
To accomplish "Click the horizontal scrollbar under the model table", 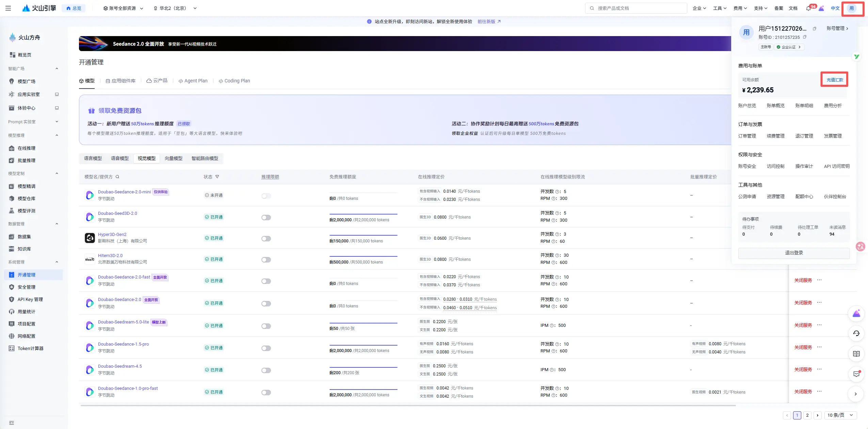I will (x=408, y=406).
